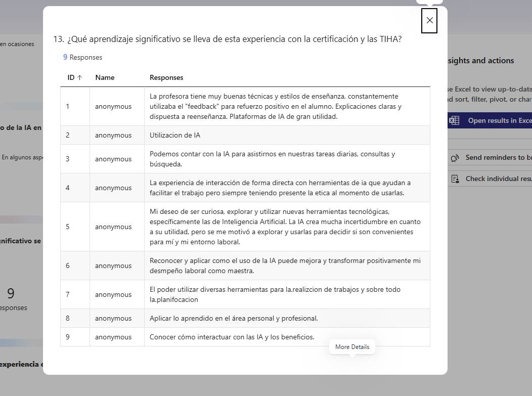Click the question 13 title text
Image resolution: width=532 pixels, height=396 pixels.
click(x=228, y=39)
